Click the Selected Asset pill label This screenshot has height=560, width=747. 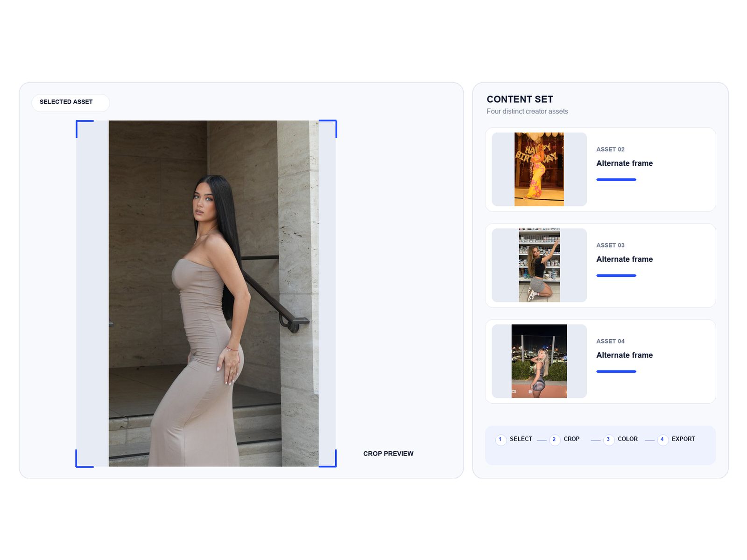point(70,102)
